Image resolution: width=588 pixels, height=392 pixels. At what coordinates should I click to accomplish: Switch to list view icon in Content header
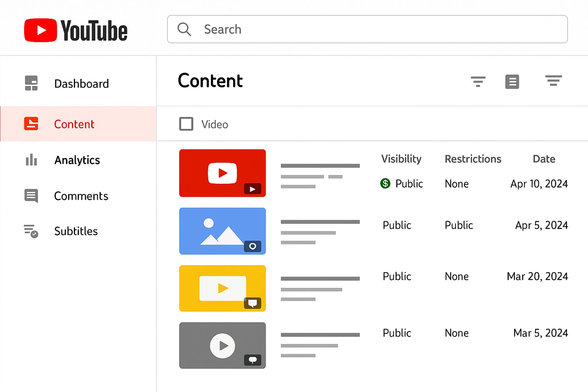pos(512,82)
